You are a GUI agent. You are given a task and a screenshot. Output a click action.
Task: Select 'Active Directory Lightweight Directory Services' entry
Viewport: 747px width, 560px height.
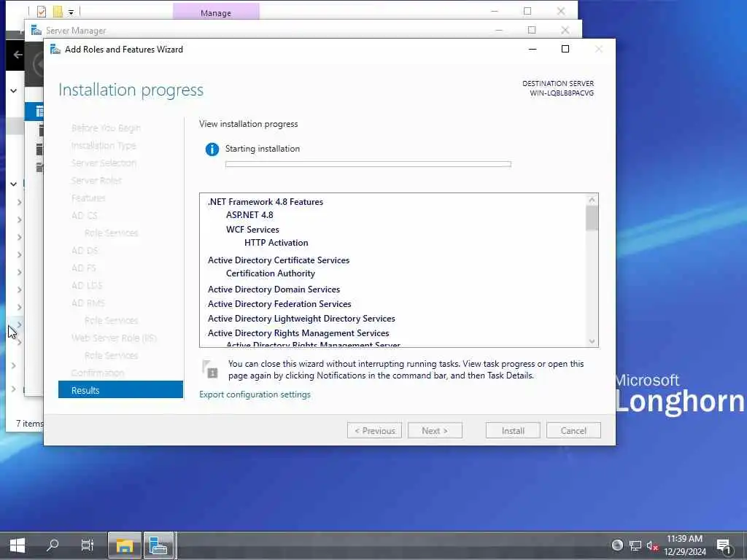(x=301, y=319)
